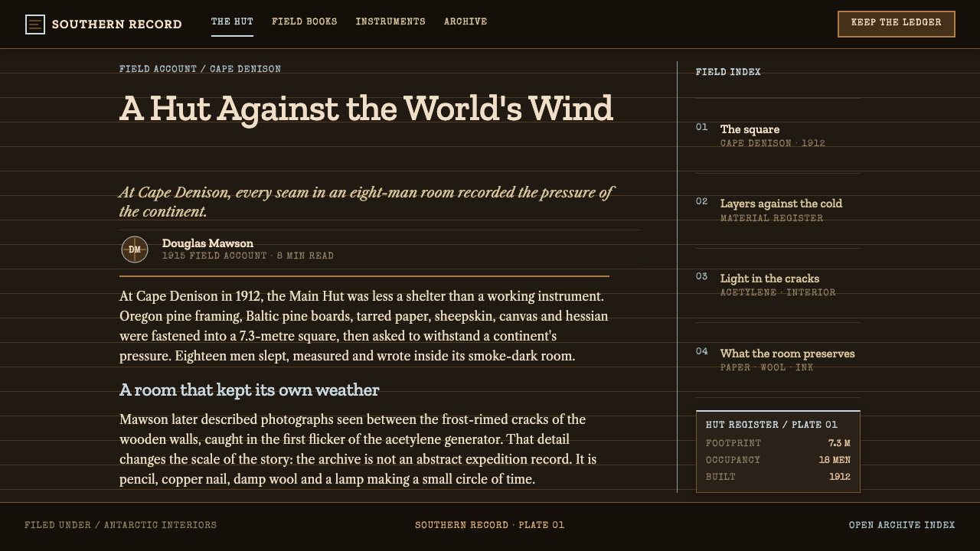Click the DM author avatar
Image resolution: width=980 pixels, height=551 pixels.
tap(135, 249)
